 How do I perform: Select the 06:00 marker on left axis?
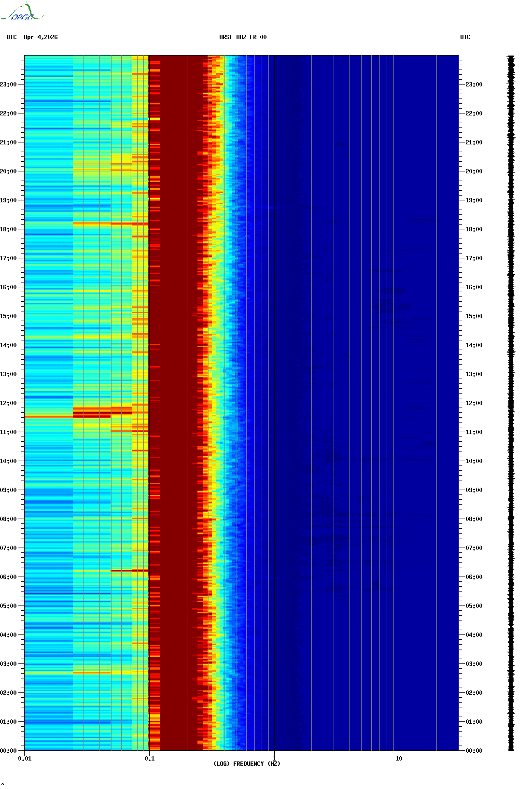[8, 577]
